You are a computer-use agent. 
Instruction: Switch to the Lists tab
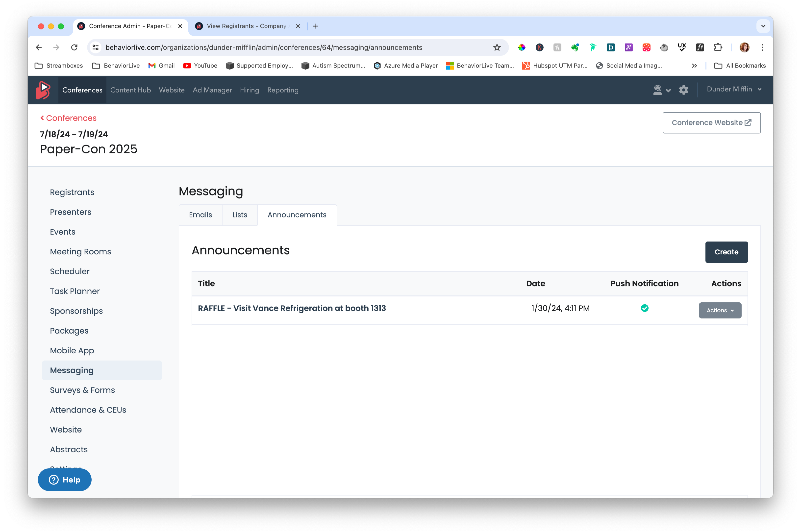coord(240,215)
